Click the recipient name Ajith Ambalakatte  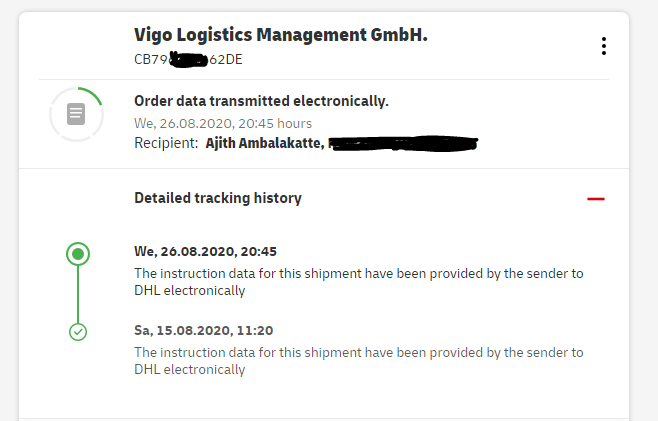click(x=265, y=143)
